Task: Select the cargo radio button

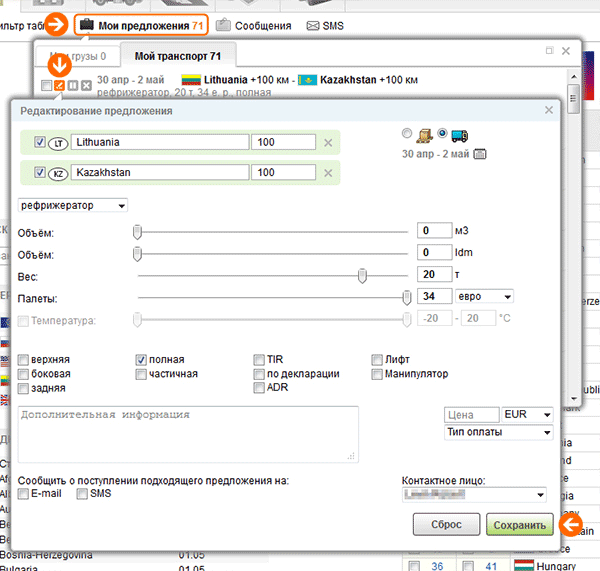Action: click(x=406, y=135)
